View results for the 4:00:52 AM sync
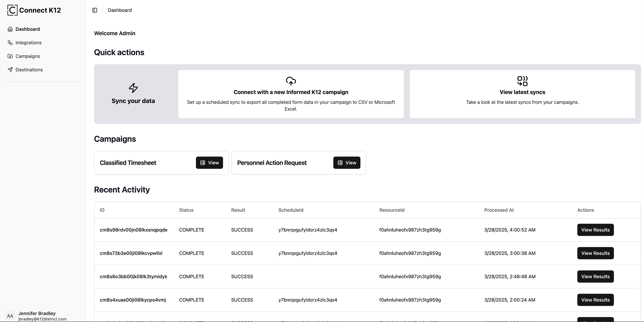Image resolution: width=644 pixels, height=322 pixels. pyautogui.click(x=595, y=230)
